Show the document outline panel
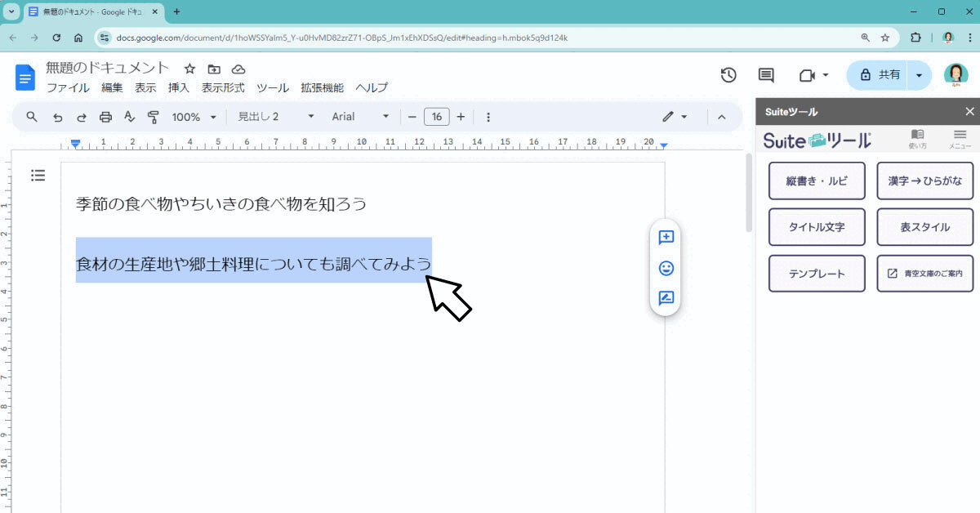Image resolution: width=980 pixels, height=513 pixels. tap(38, 175)
